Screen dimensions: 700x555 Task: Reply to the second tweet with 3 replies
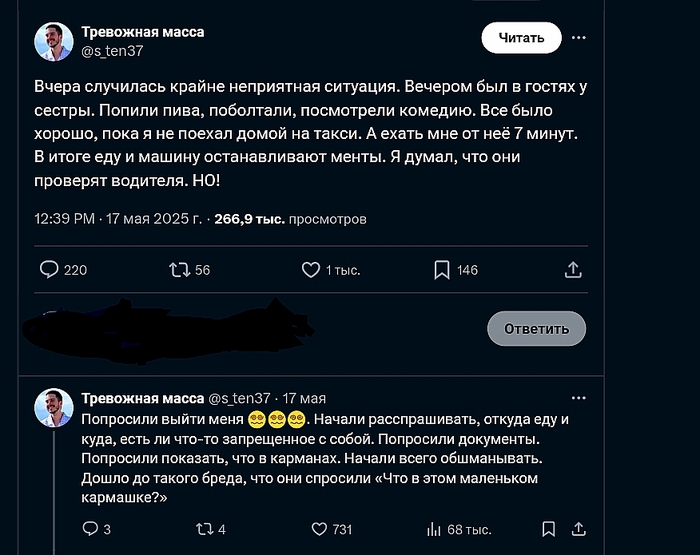coord(89,529)
